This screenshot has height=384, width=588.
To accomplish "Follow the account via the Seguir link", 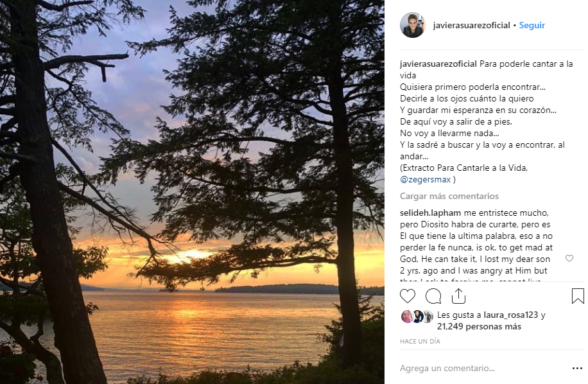I will (532, 26).
